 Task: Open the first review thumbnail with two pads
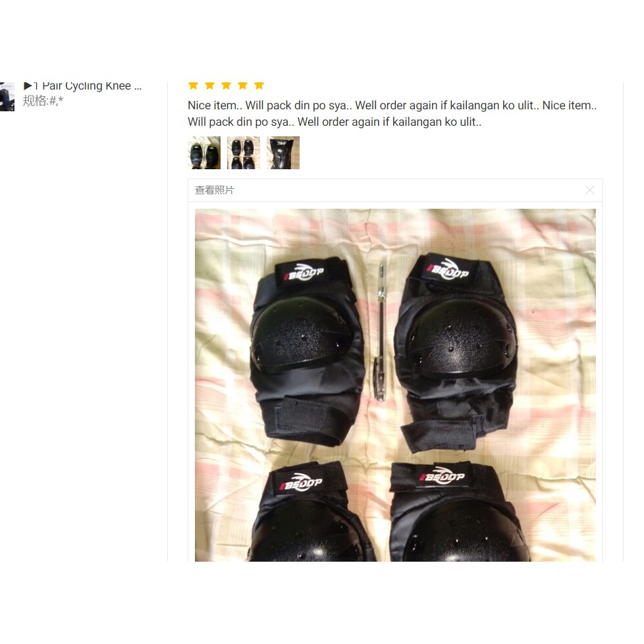pyautogui.click(x=204, y=153)
